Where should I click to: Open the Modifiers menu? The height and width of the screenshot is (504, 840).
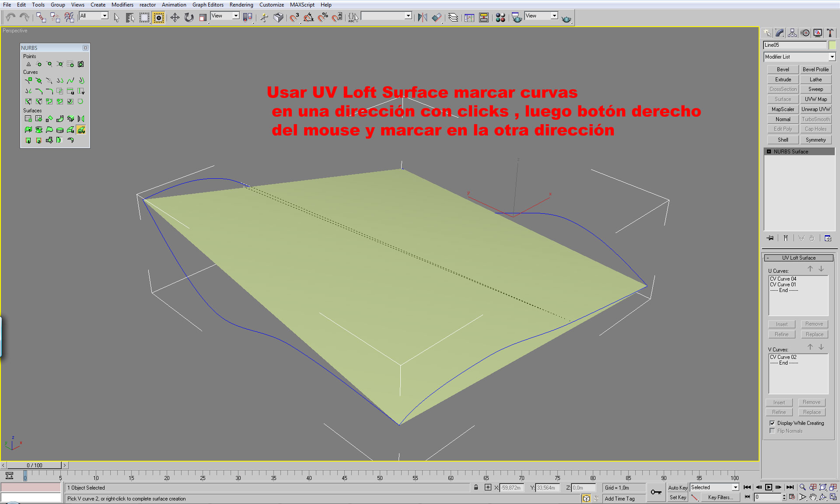click(x=122, y=5)
